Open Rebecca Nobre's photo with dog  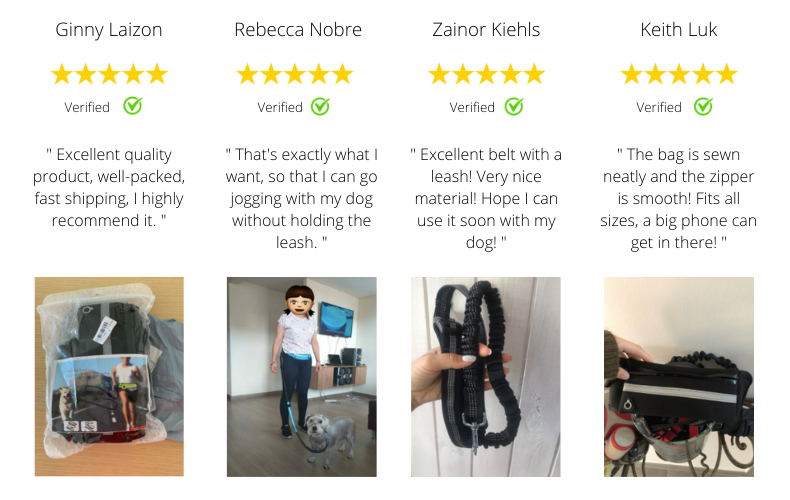pyautogui.click(x=301, y=376)
